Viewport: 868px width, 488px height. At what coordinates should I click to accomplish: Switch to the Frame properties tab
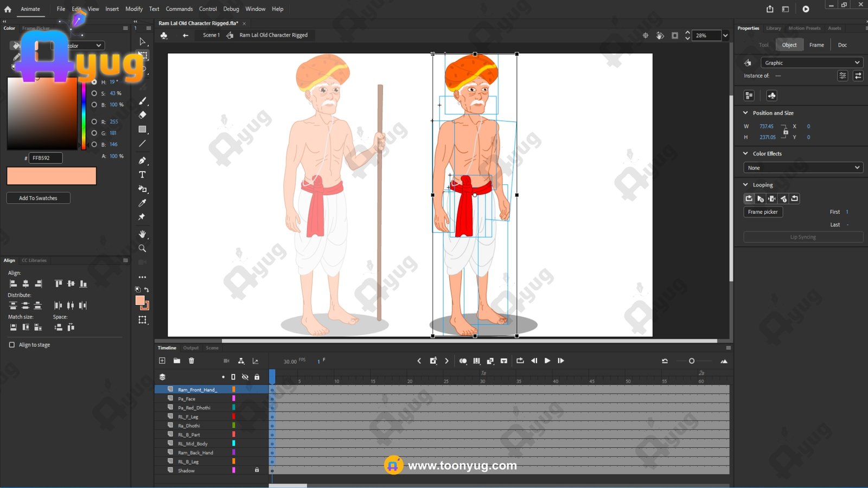point(816,45)
